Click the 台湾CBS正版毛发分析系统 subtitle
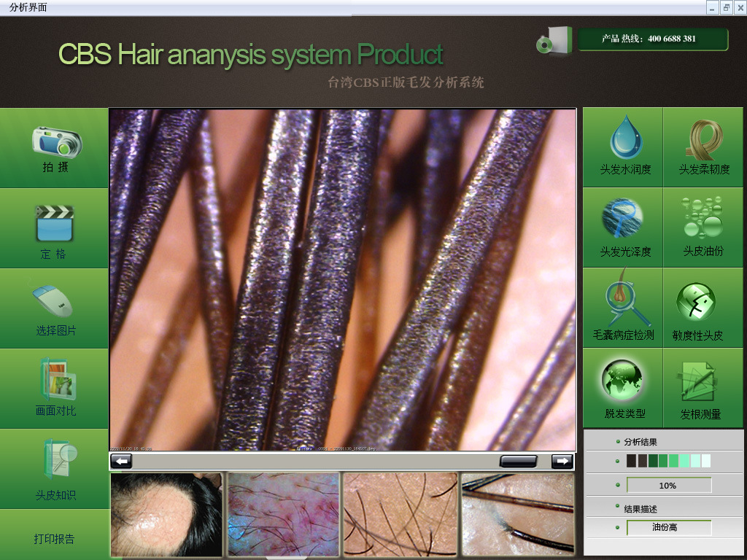This screenshot has width=747, height=560. [x=406, y=82]
